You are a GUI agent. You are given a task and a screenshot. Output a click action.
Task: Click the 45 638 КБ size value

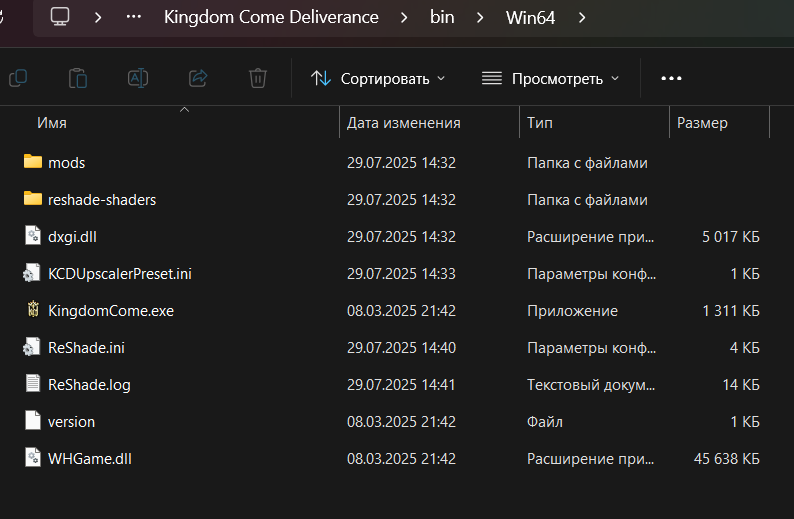coord(727,458)
